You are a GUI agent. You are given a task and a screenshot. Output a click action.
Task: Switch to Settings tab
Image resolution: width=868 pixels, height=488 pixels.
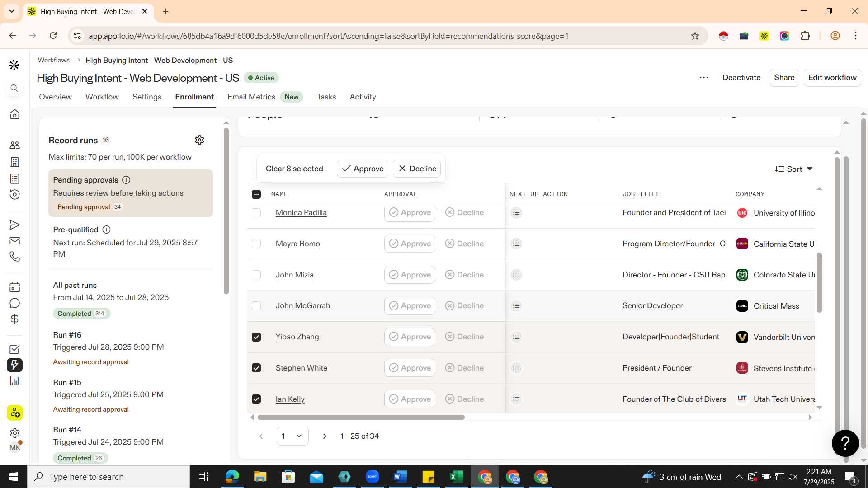pyautogui.click(x=147, y=97)
